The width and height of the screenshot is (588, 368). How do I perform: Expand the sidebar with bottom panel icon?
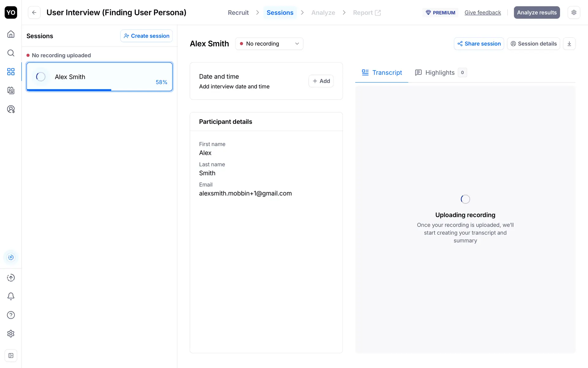pyautogui.click(x=11, y=355)
